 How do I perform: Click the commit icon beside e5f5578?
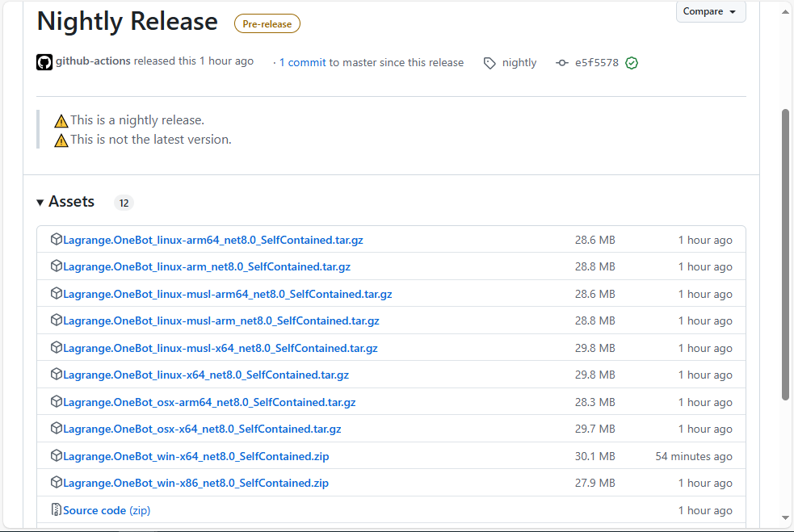[562, 63]
